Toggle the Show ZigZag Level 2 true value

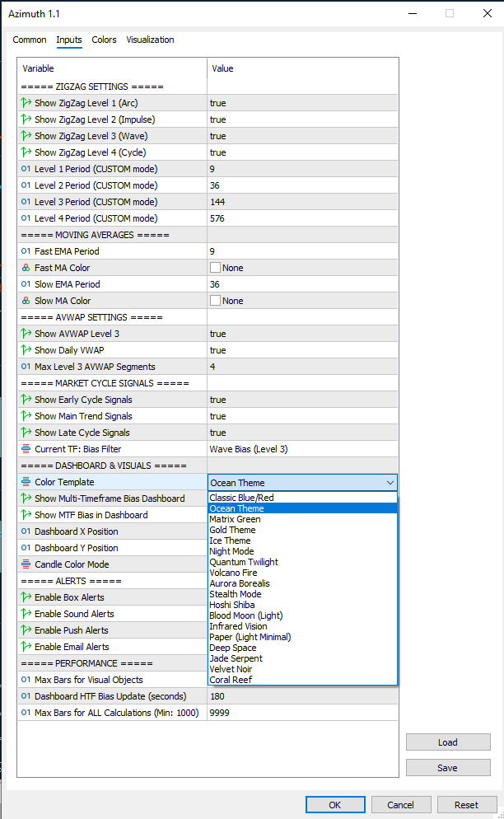217,119
